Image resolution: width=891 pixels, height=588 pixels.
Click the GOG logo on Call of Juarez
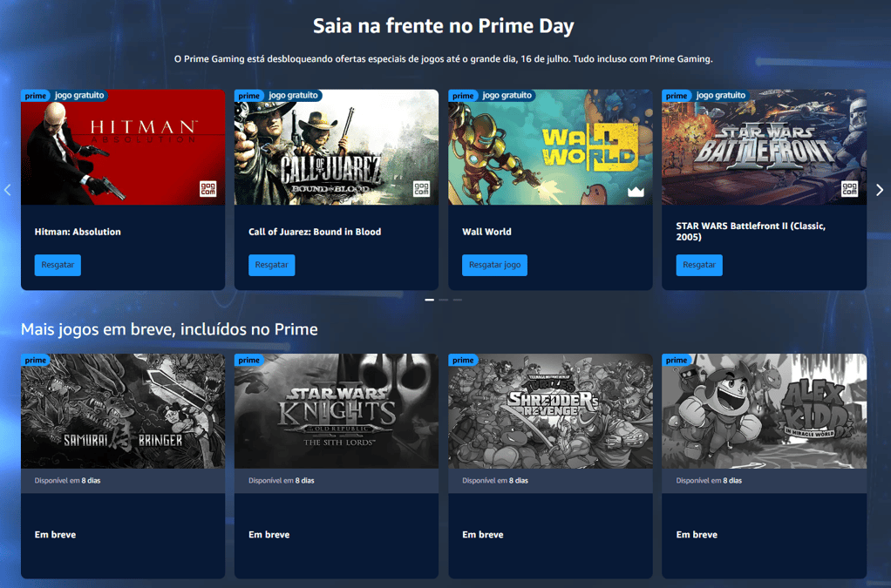pyautogui.click(x=422, y=189)
